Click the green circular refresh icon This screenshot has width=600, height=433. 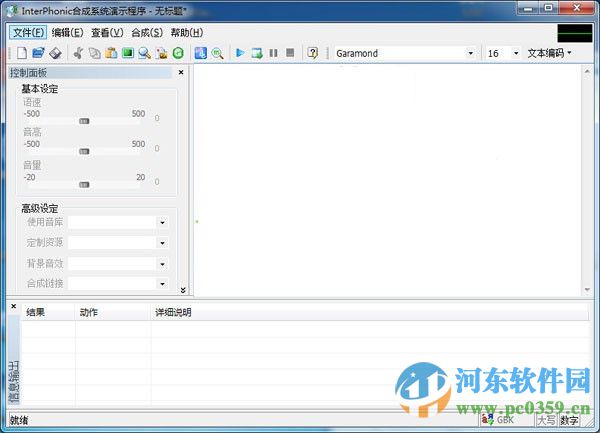click(178, 53)
